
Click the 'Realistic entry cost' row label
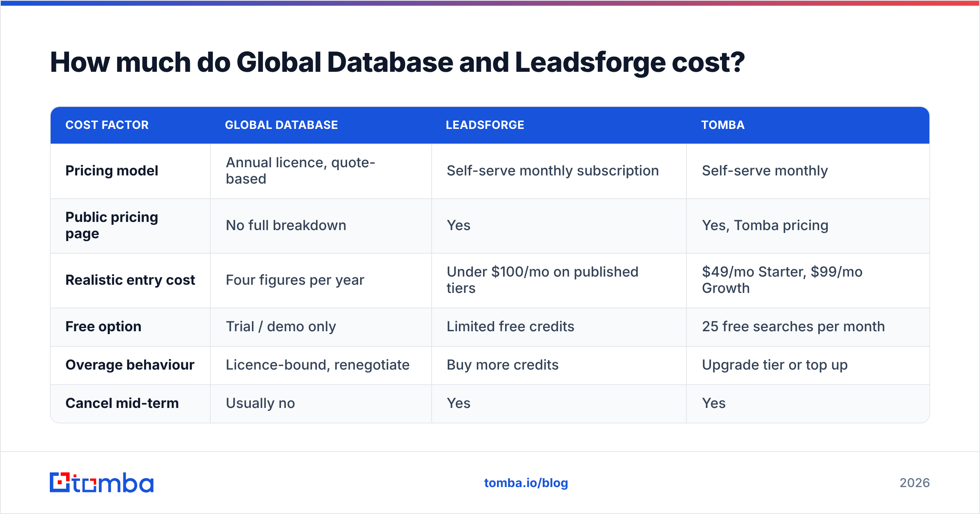(x=130, y=280)
